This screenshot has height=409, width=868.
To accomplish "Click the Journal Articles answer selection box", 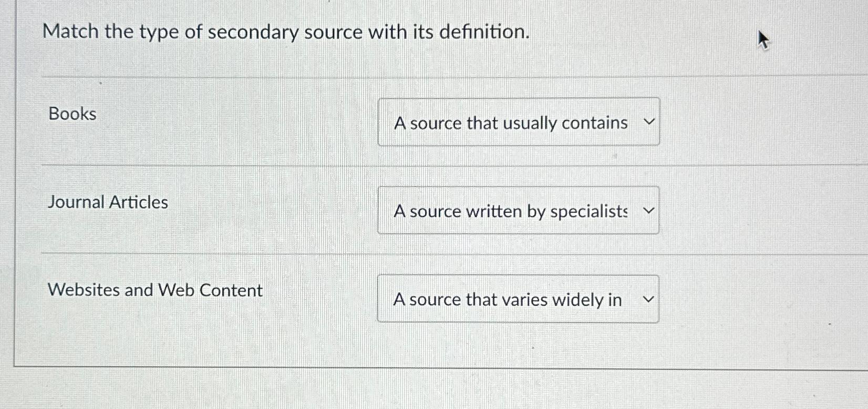I will point(519,210).
